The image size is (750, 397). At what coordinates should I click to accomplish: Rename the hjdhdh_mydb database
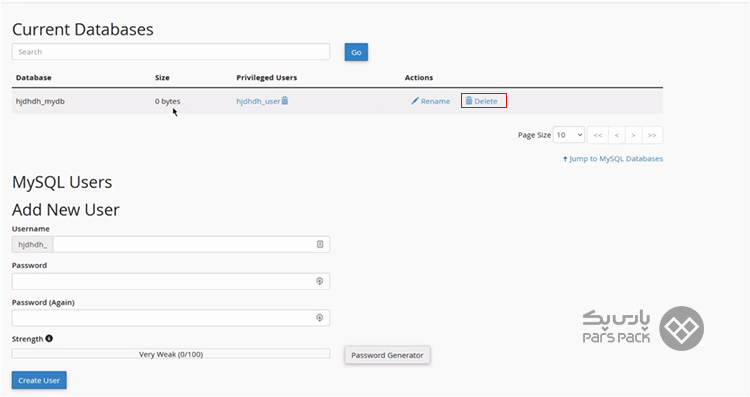pos(430,101)
